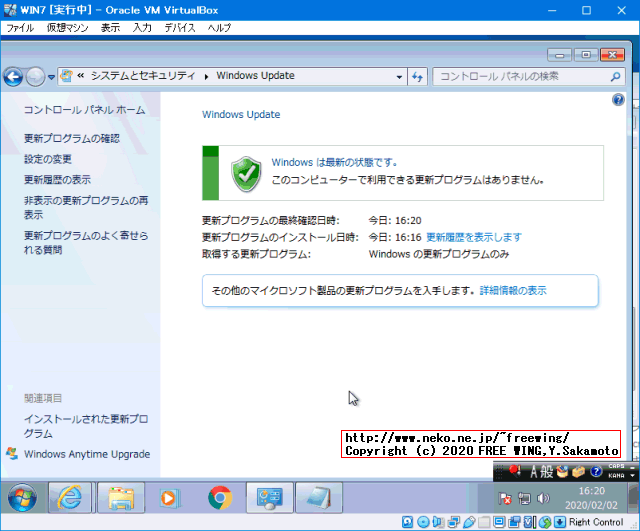The height and width of the screenshot is (531, 640).
Task: Launch Internet Explorer from taskbar
Action: coord(70,498)
